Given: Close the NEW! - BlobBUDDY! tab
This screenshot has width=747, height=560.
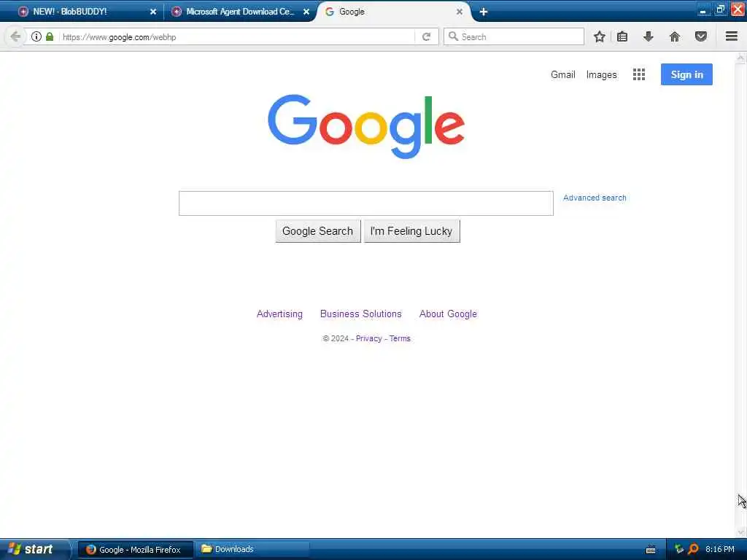Looking at the screenshot, I should click(x=153, y=12).
